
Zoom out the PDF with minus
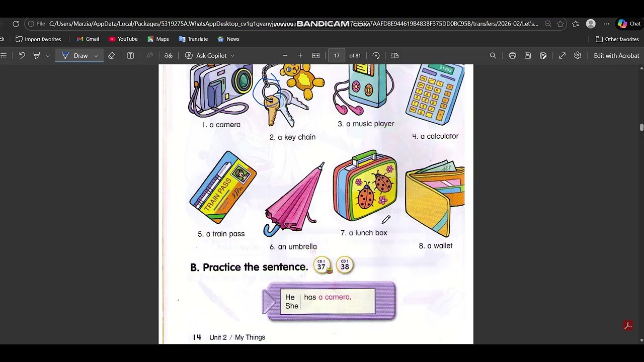point(285,55)
